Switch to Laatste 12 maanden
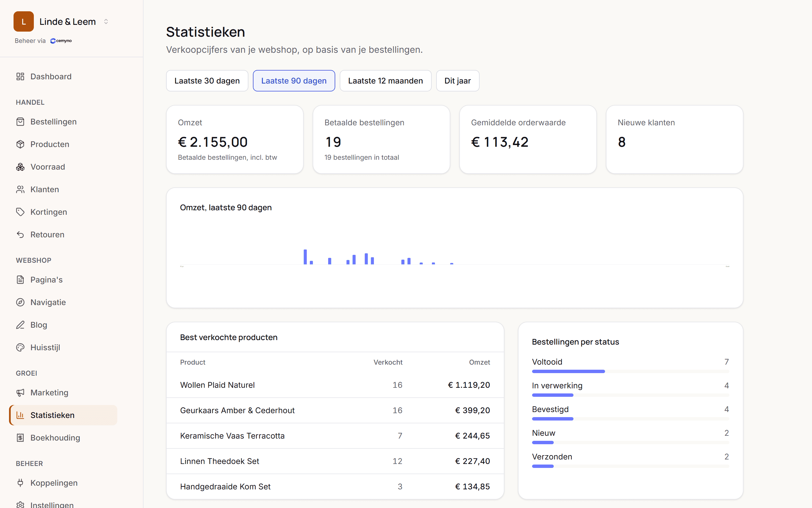Image resolution: width=812 pixels, height=508 pixels. point(385,81)
